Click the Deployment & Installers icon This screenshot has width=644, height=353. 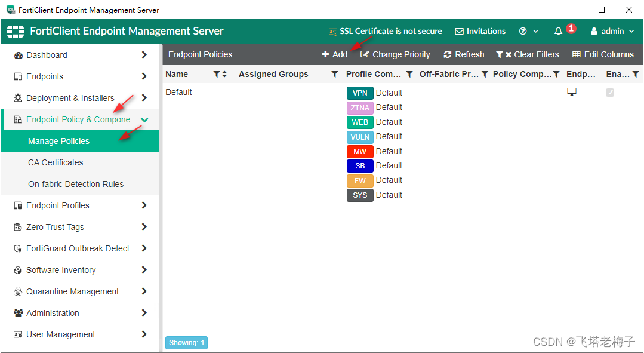point(18,98)
